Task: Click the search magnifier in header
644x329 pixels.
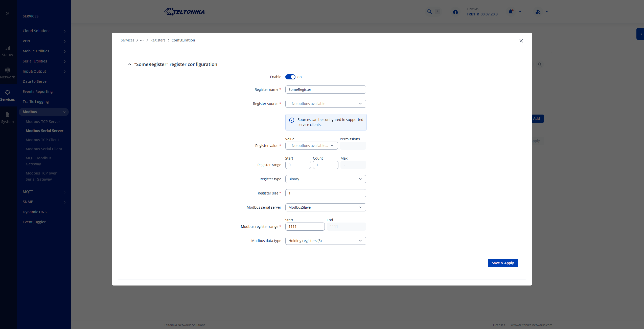Action: click(x=429, y=12)
